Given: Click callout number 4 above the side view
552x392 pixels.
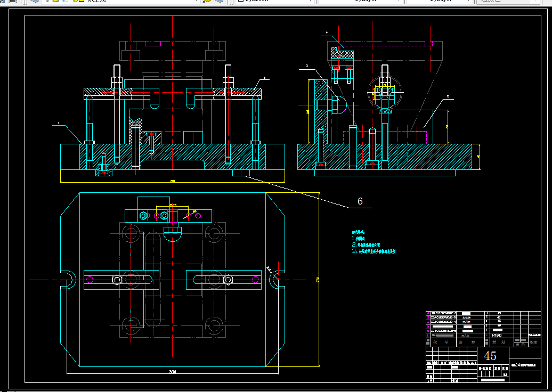Looking at the screenshot, I should [x=327, y=33].
